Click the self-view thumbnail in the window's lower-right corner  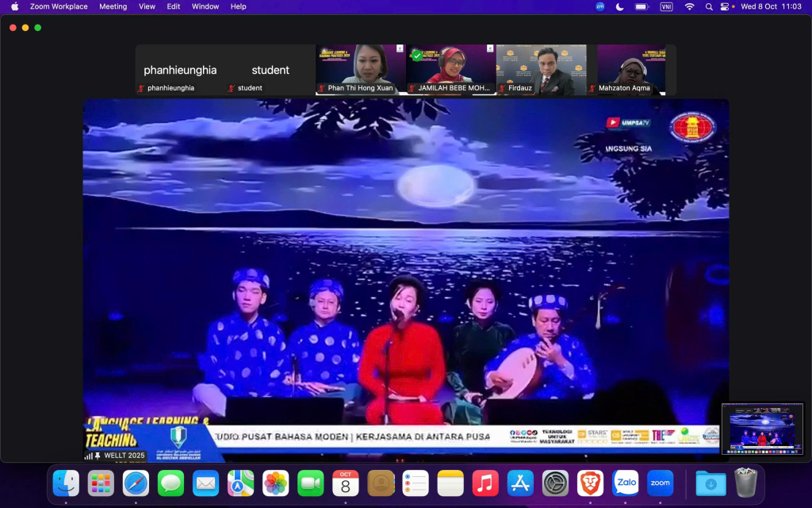[762, 429]
